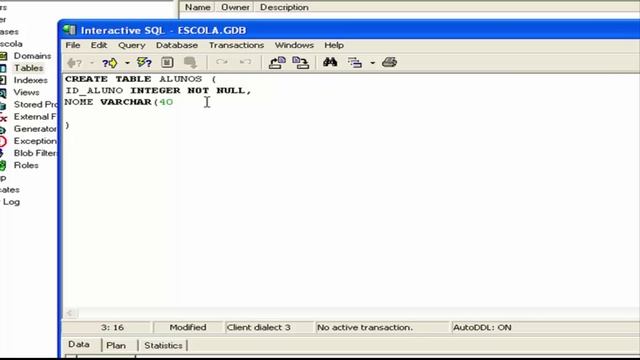Switch to the Data tab
Image resolution: width=640 pixels, height=360 pixels.
[79, 344]
